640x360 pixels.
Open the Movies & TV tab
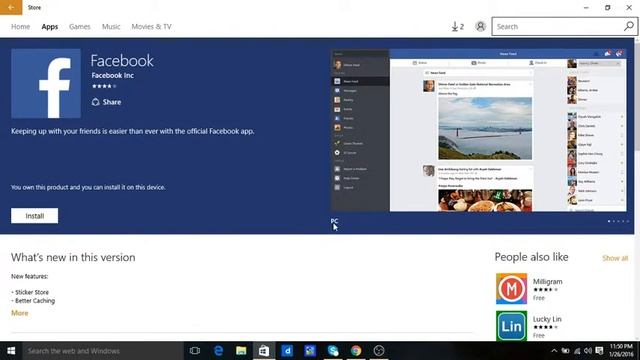pos(151,27)
